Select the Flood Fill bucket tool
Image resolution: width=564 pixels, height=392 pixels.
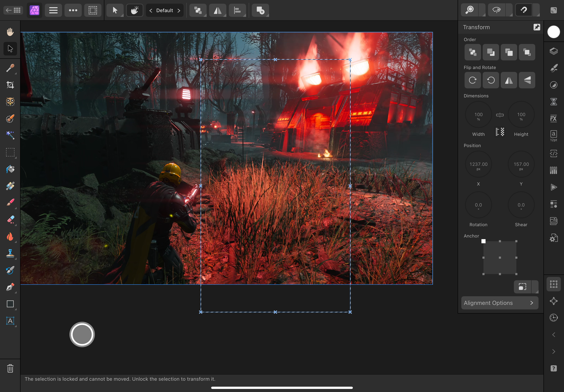pos(10,169)
